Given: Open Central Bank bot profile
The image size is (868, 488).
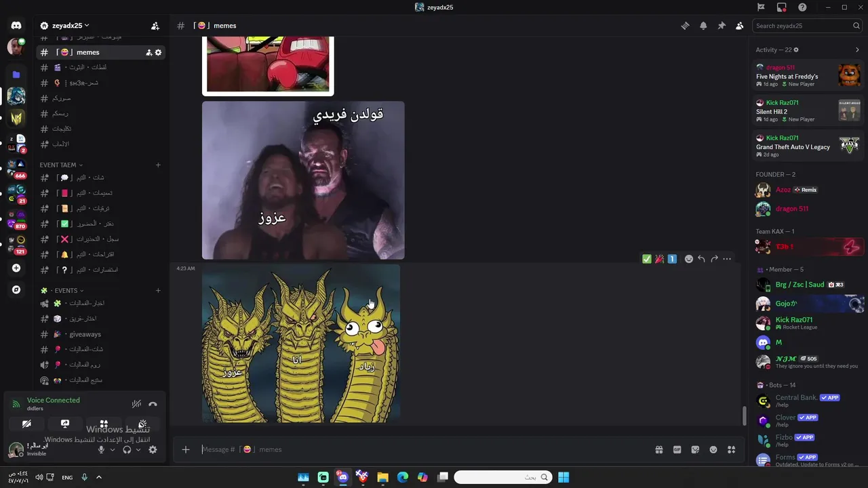Looking at the screenshot, I should coord(808,401).
